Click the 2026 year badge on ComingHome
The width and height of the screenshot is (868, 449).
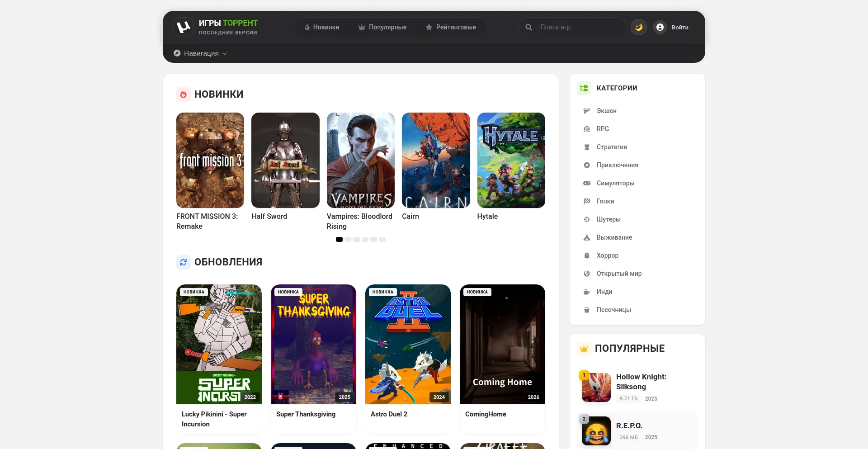533,397
